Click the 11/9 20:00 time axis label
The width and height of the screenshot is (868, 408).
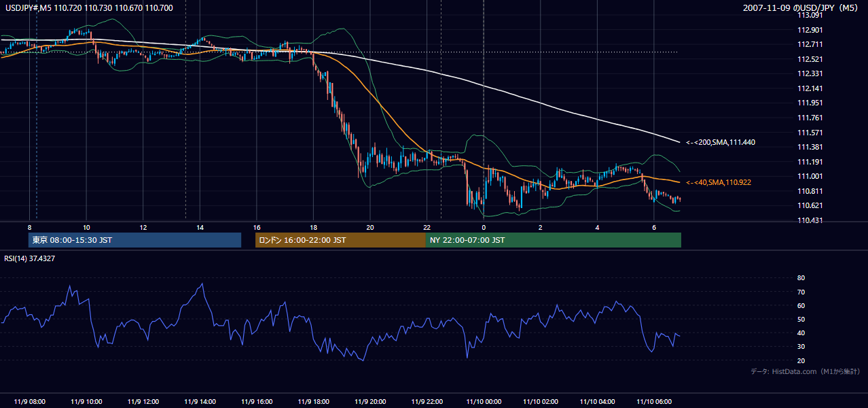click(x=370, y=402)
